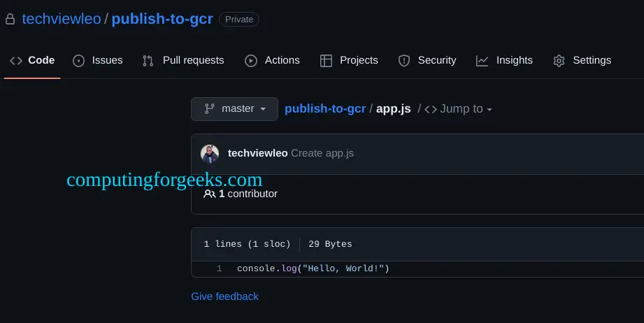Image resolution: width=644 pixels, height=323 pixels.
Task: Click the Private visibility badge
Action: click(239, 20)
